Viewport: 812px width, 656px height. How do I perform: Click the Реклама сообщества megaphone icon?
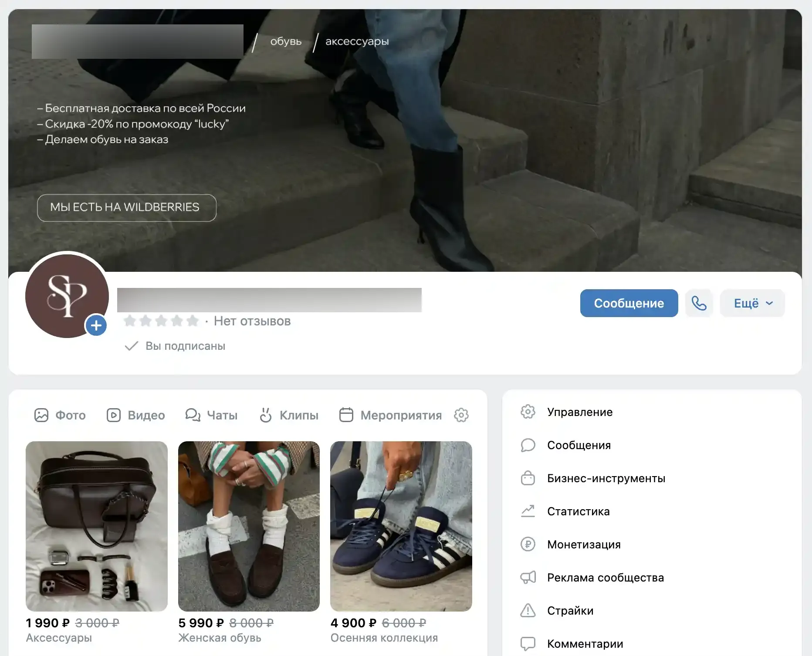pyautogui.click(x=528, y=577)
